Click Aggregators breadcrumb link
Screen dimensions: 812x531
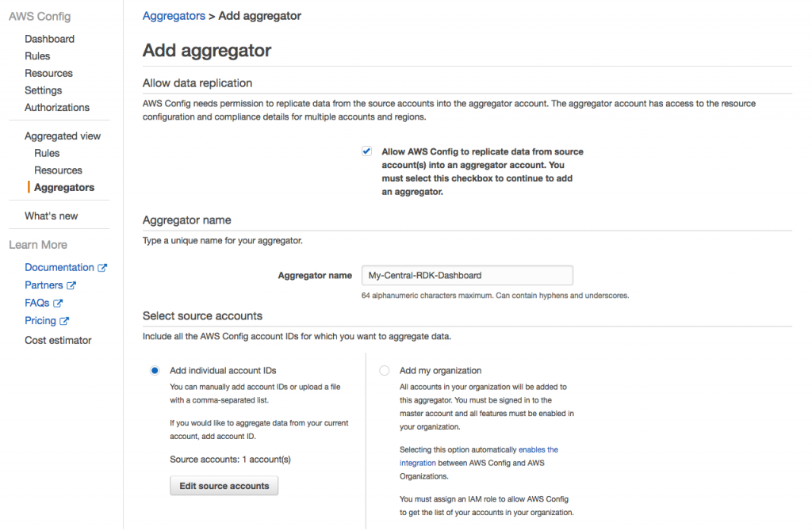174,16
